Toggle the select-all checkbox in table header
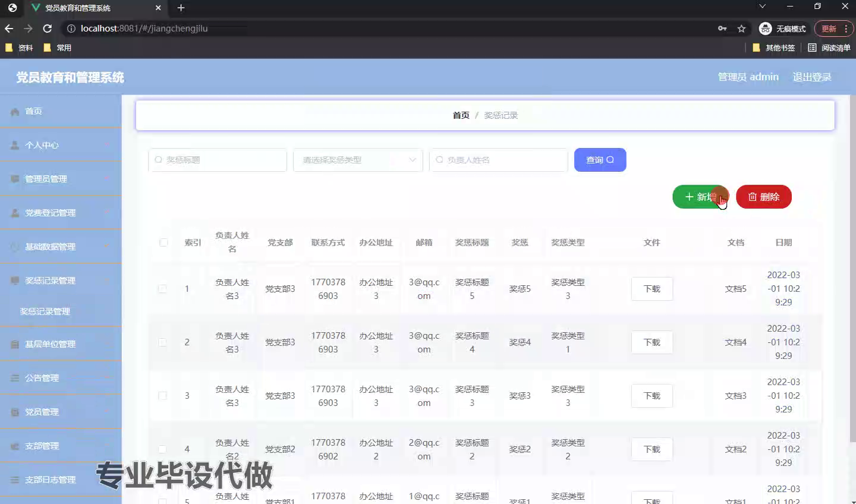The height and width of the screenshot is (504, 856). (163, 242)
